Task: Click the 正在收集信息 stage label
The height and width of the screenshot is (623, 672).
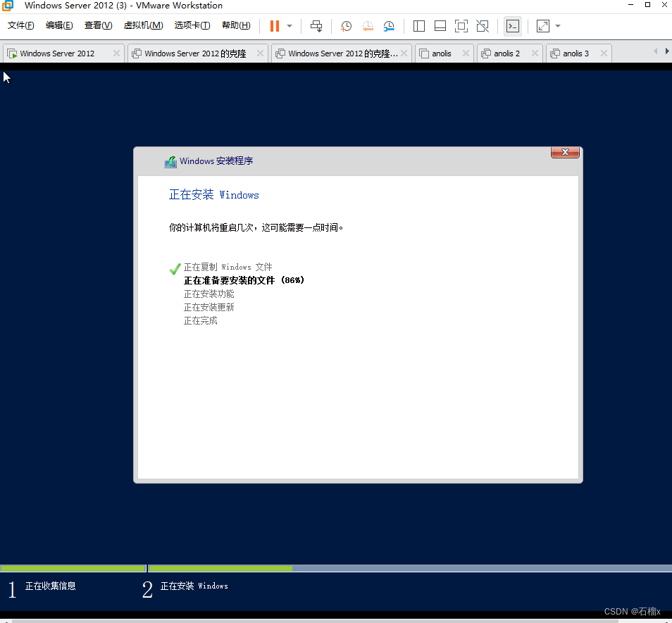Action: coord(50,586)
